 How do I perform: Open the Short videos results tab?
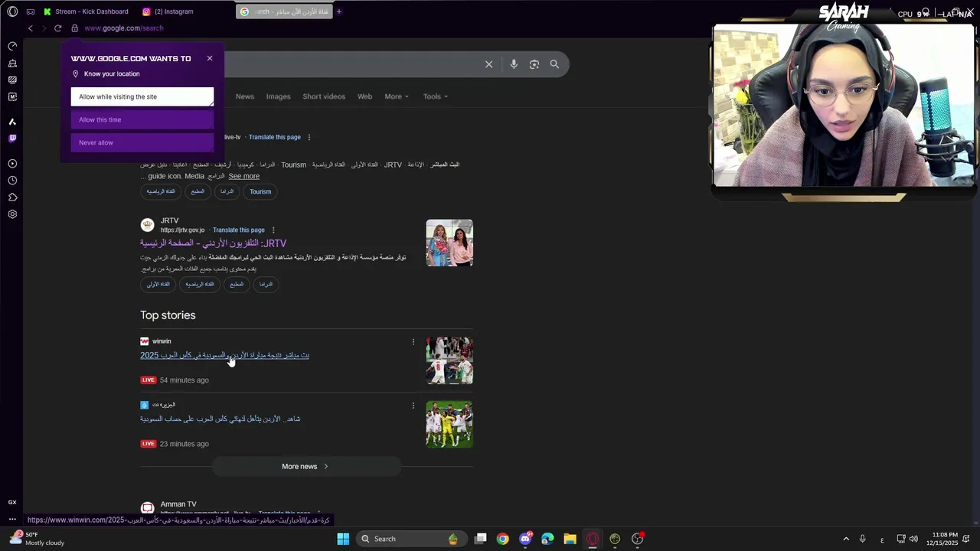tap(324, 96)
